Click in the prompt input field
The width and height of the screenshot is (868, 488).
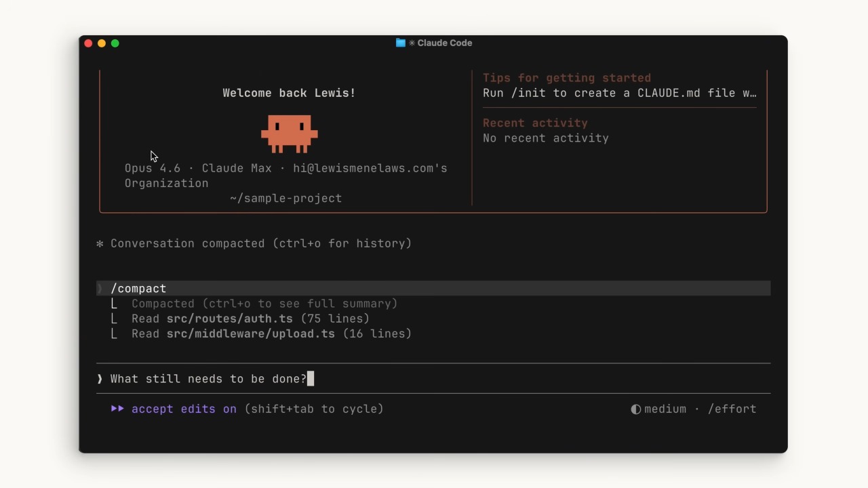433,379
